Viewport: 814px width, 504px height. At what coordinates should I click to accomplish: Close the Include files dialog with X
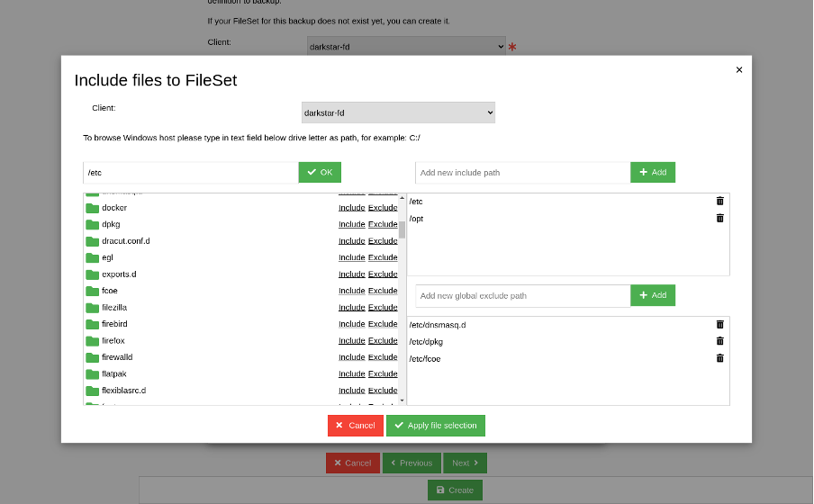[739, 70]
